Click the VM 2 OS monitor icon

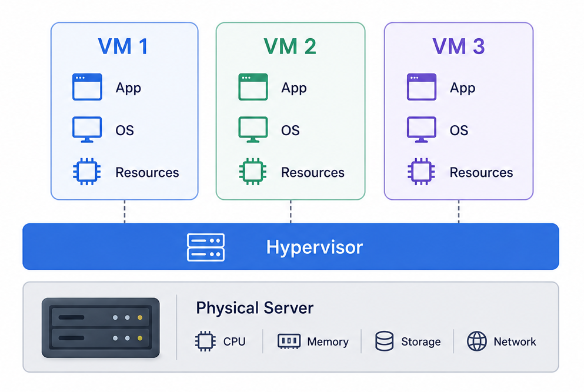pyautogui.click(x=253, y=129)
